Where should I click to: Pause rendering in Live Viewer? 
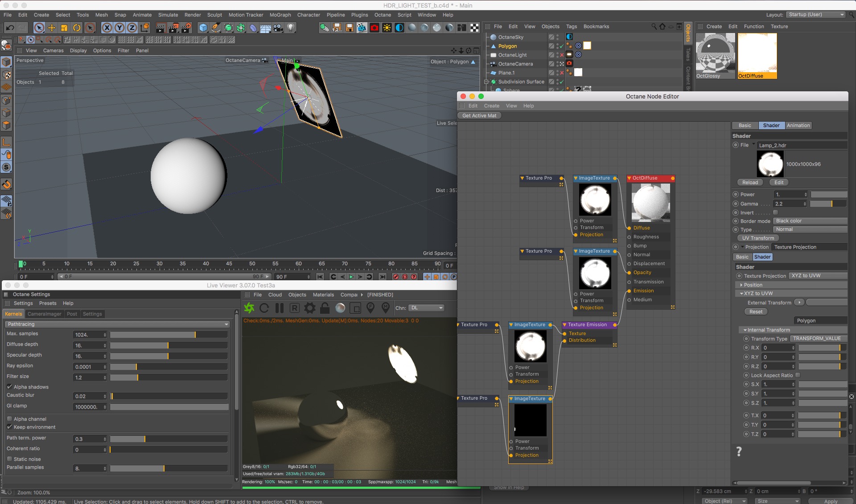click(280, 308)
